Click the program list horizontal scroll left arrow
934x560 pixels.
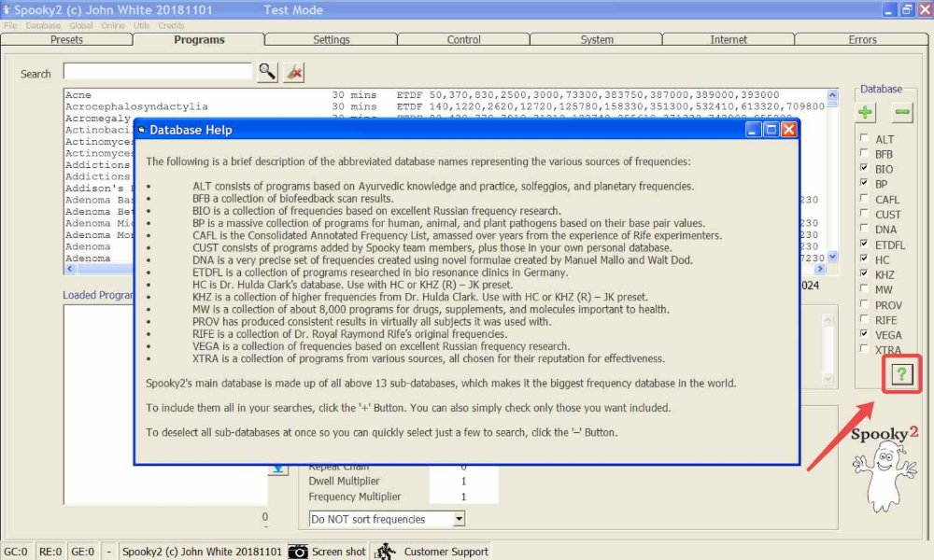pyautogui.click(x=70, y=269)
